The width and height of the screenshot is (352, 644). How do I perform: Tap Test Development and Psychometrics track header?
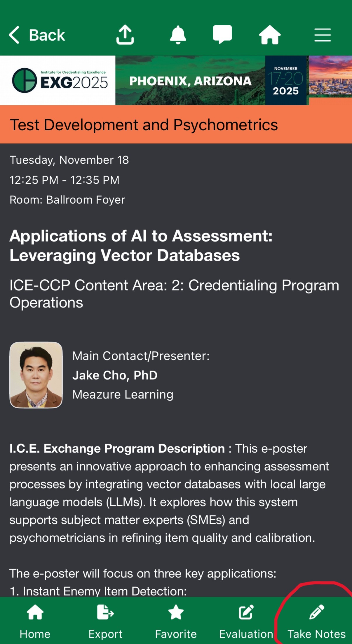pyautogui.click(x=144, y=125)
